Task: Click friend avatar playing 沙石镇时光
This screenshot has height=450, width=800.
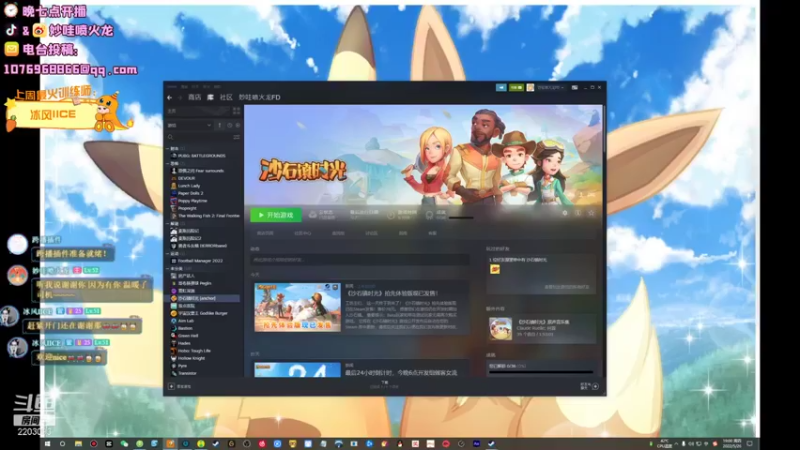Action: pos(495,269)
